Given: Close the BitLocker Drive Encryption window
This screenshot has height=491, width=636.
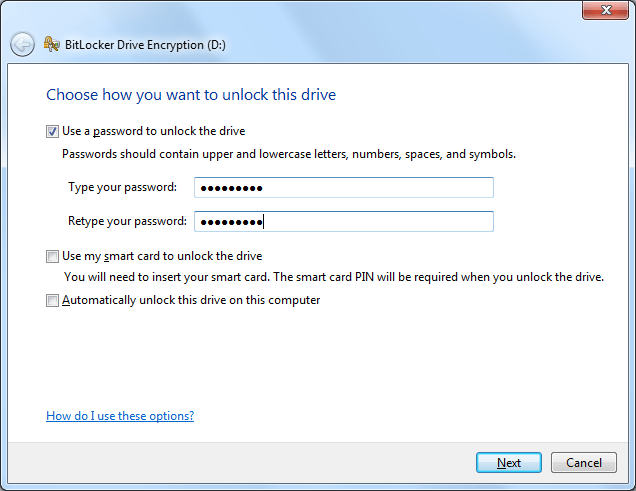Looking at the screenshot, I should [x=605, y=10].
